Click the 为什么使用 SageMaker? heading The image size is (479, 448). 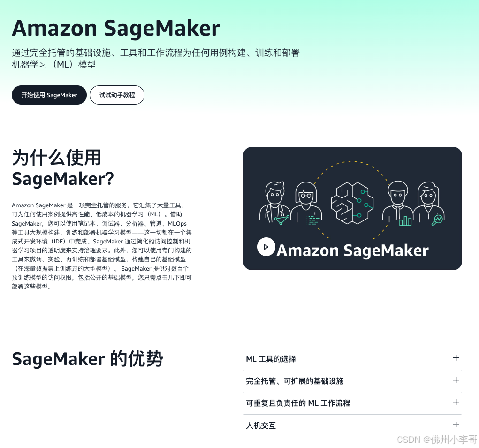click(x=62, y=168)
